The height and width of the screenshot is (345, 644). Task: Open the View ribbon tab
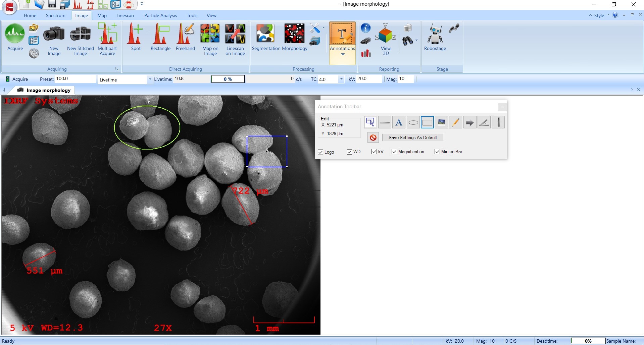coord(211,15)
